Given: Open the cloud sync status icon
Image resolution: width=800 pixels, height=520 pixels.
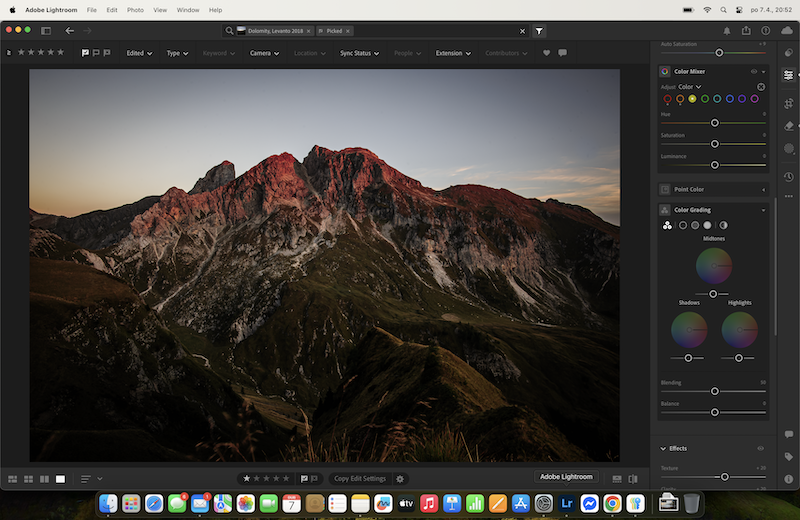Looking at the screenshot, I should (787, 31).
